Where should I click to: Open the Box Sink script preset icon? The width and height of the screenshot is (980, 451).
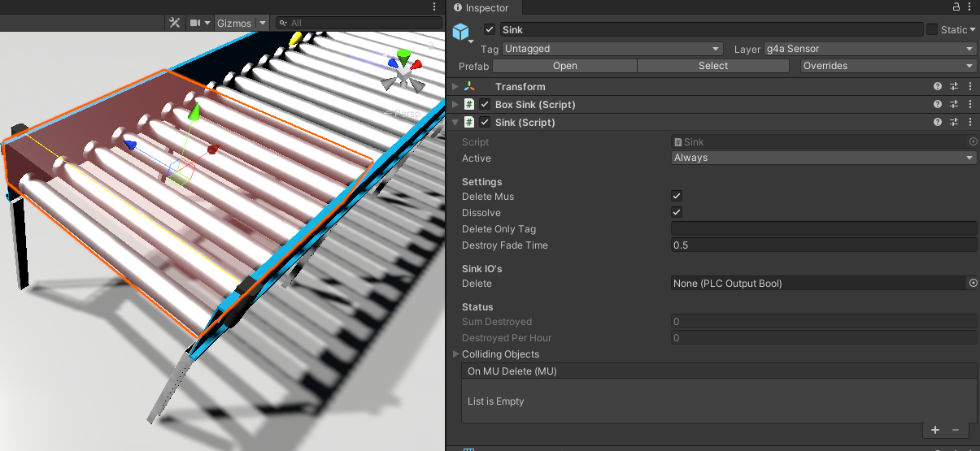point(954,104)
